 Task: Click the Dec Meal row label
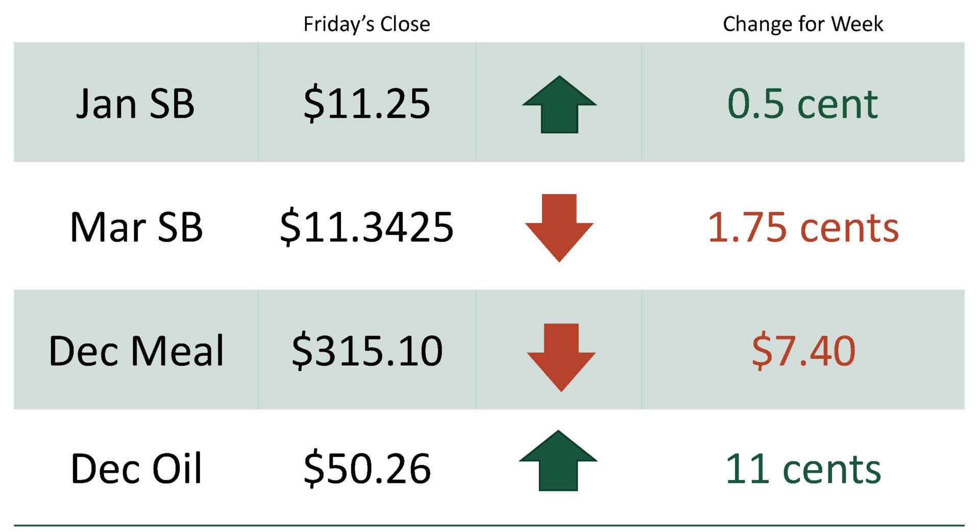[x=136, y=351]
